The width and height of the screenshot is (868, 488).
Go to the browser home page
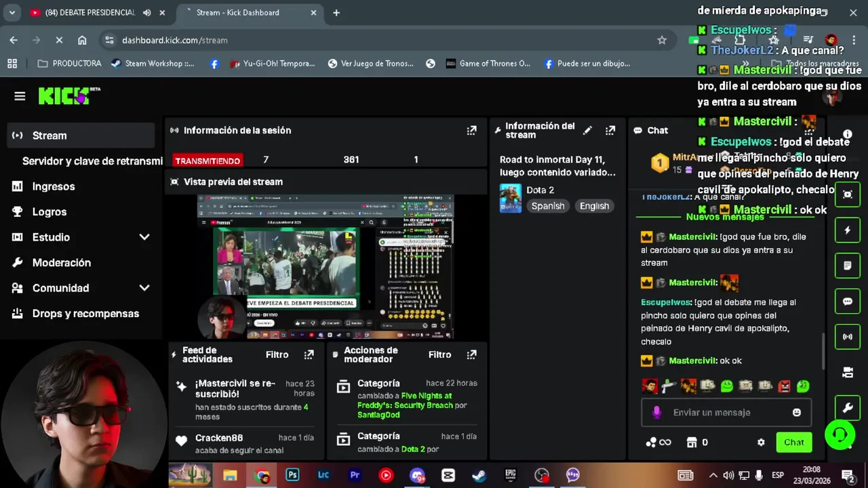click(x=82, y=40)
